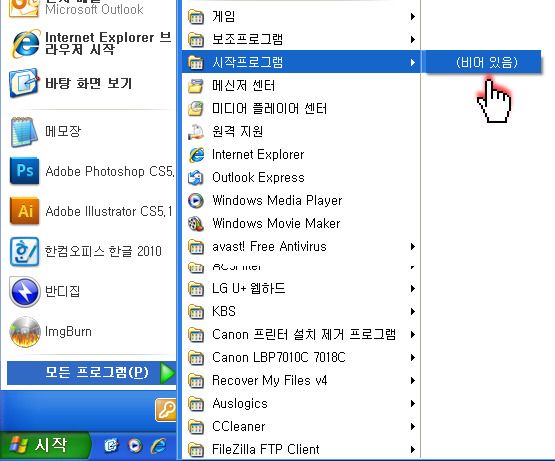Expand the 시작프로그램 submenu arrow
The height and width of the screenshot is (461, 555).
(412, 62)
